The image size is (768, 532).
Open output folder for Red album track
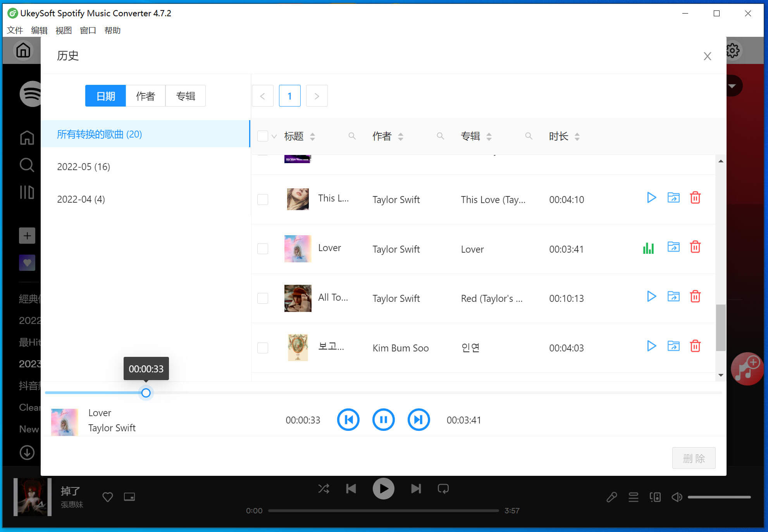pos(673,296)
